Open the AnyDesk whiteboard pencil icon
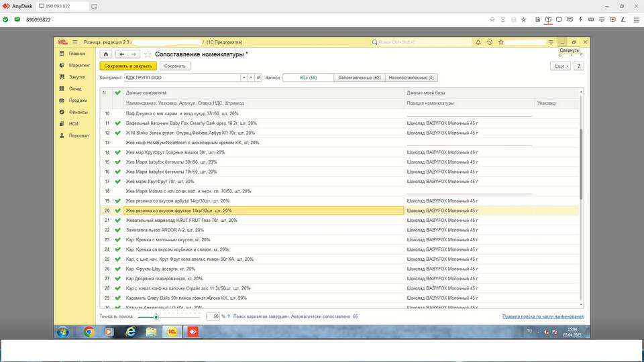The image size is (644, 362). click(x=623, y=19)
